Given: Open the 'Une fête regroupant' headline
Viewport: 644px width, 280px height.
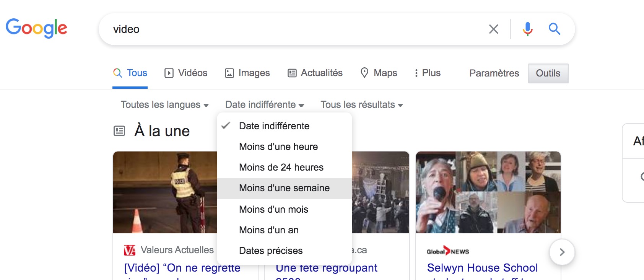Looking at the screenshot, I should (x=327, y=268).
